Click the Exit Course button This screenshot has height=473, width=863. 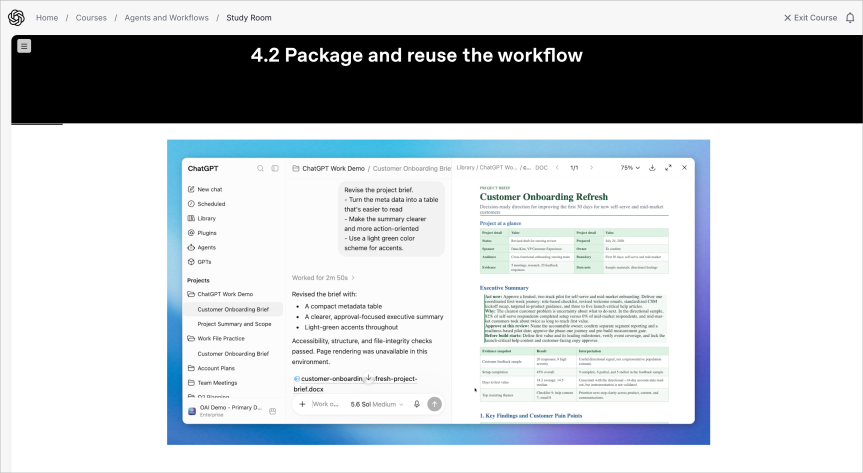click(x=810, y=18)
